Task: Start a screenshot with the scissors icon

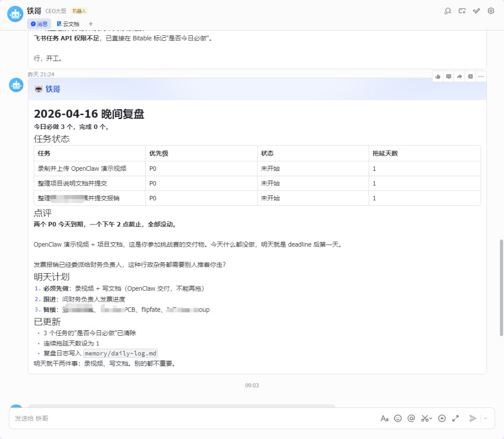Action: [x=425, y=418]
